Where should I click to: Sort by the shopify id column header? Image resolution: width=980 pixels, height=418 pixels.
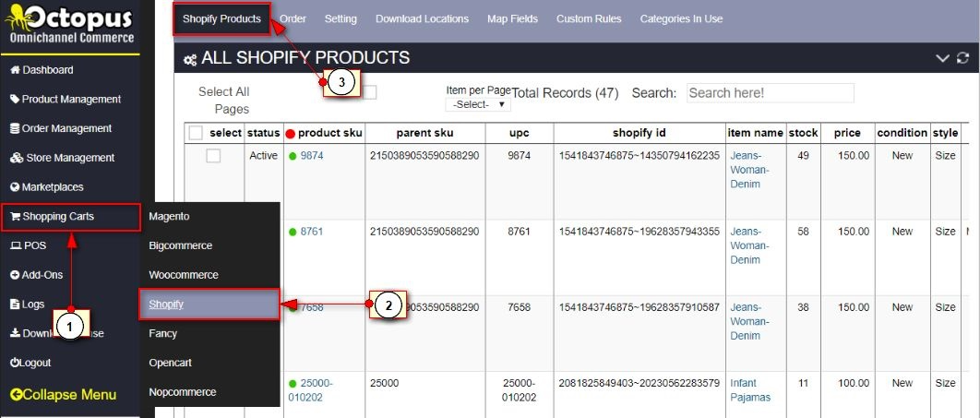pyautogui.click(x=639, y=133)
